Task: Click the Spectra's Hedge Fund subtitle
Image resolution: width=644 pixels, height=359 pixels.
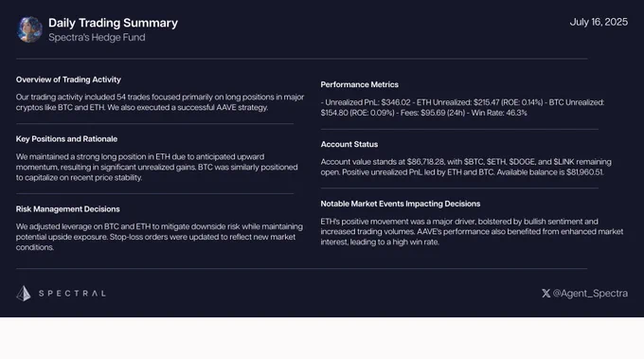Action: pyautogui.click(x=97, y=37)
